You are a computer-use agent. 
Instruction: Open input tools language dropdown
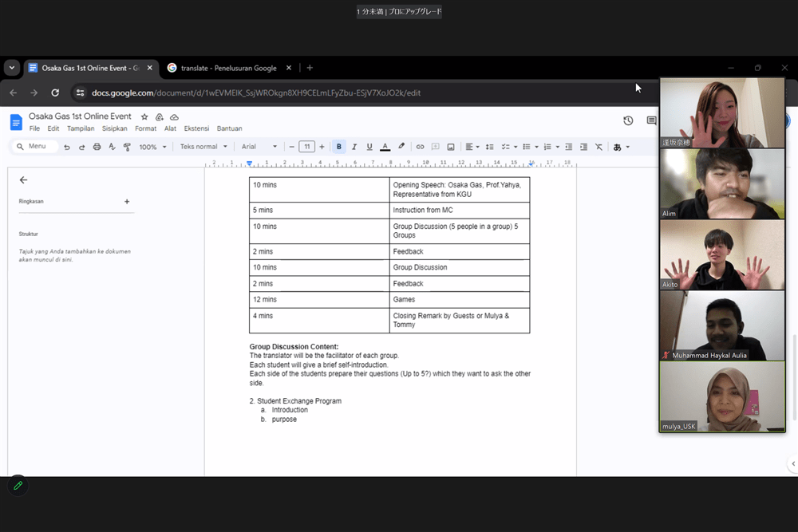pyautogui.click(x=622, y=147)
